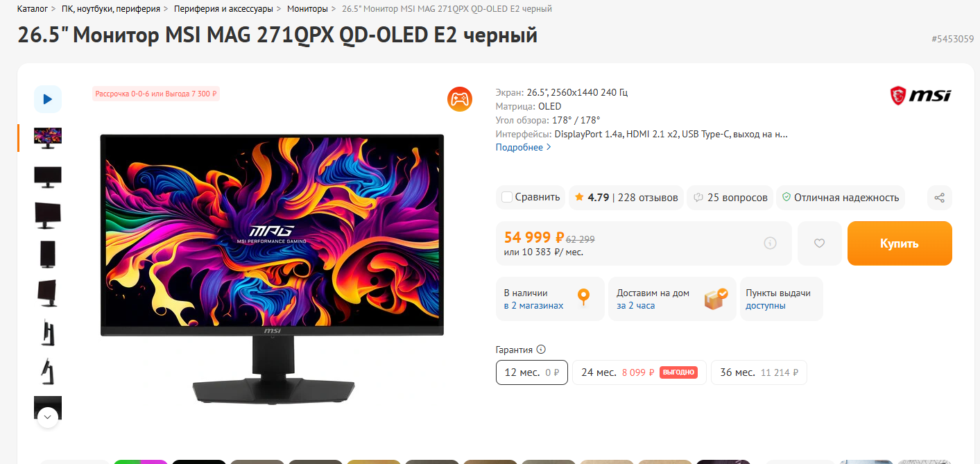Click the home delivery box icon
Image resolution: width=980 pixels, height=464 pixels.
coord(715,299)
